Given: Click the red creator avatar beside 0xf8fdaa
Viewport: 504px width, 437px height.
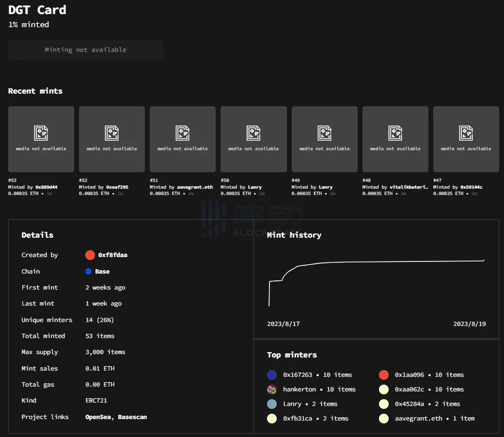Looking at the screenshot, I should point(90,255).
